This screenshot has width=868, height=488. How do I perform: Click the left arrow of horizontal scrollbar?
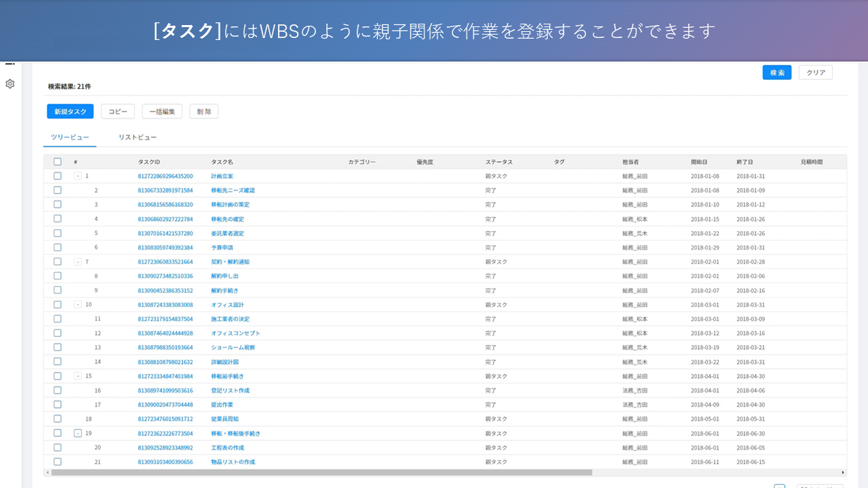(x=47, y=472)
